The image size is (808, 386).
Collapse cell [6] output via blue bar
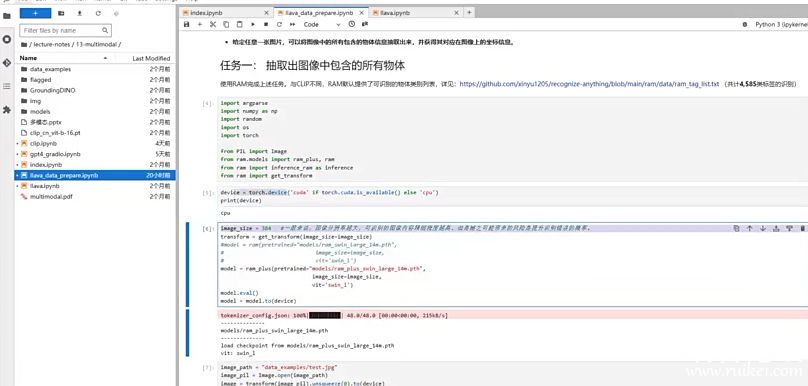pyautogui.click(x=188, y=333)
